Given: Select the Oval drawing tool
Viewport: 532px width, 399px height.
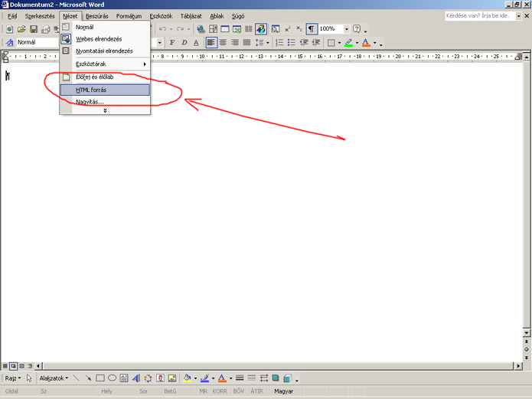Looking at the screenshot, I should click(x=112, y=378).
